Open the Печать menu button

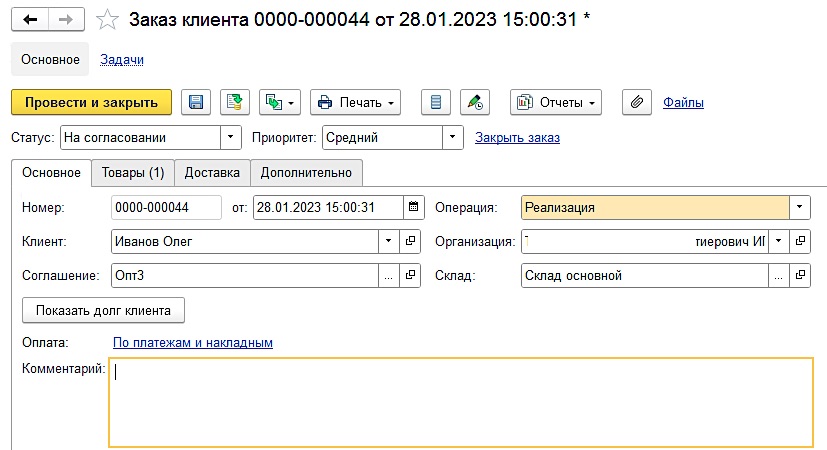[355, 102]
